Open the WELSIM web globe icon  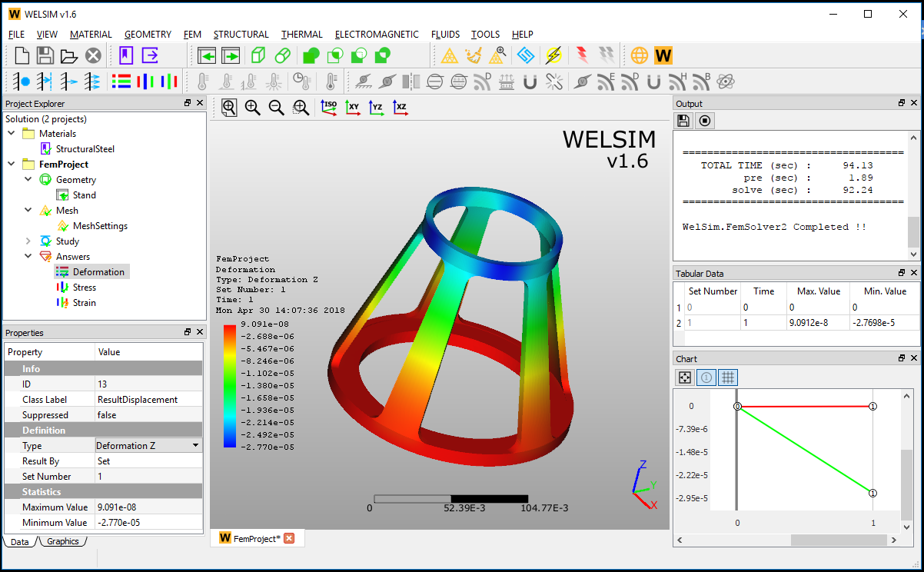click(x=640, y=55)
